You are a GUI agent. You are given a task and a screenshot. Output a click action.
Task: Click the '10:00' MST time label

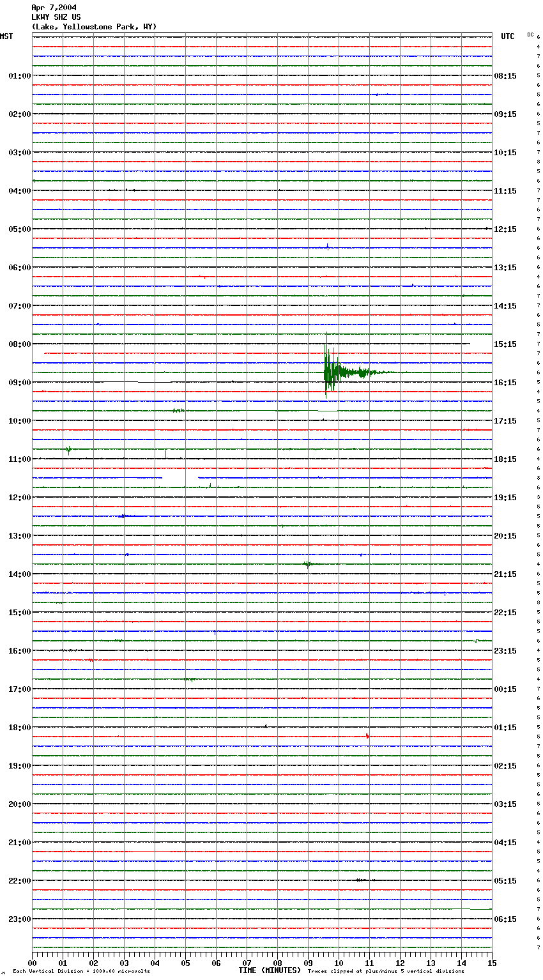pyautogui.click(x=20, y=421)
